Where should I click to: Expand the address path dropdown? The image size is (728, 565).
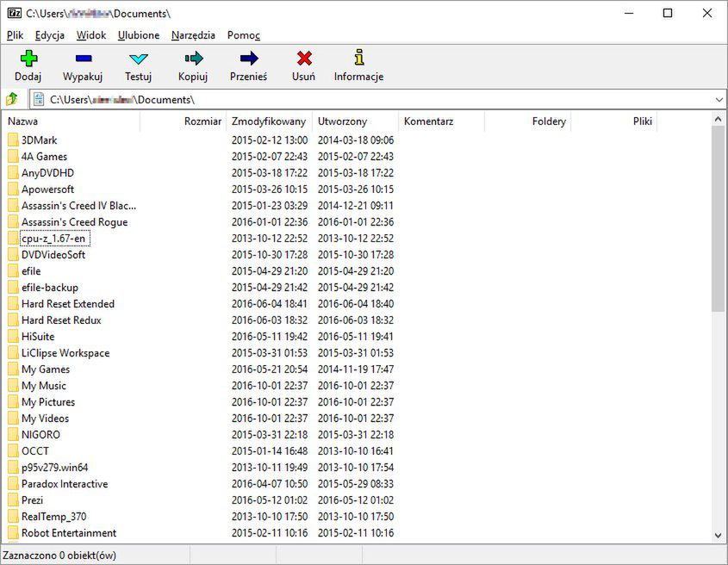click(719, 100)
